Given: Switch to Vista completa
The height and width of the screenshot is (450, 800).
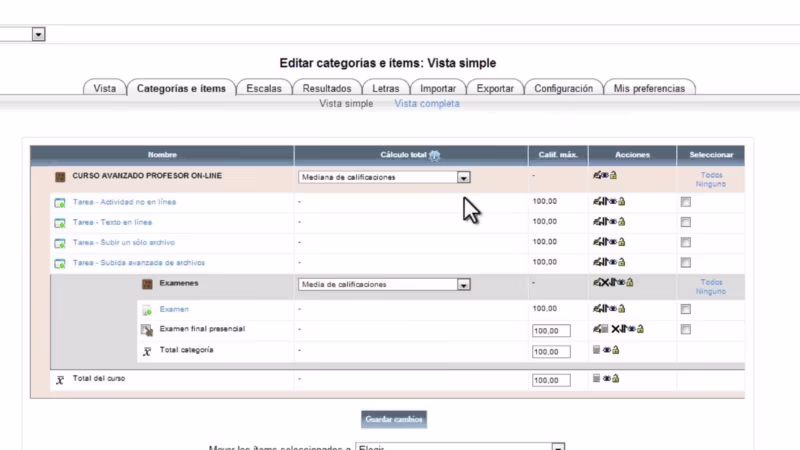Looking at the screenshot, I should click(x=427, y=104).
